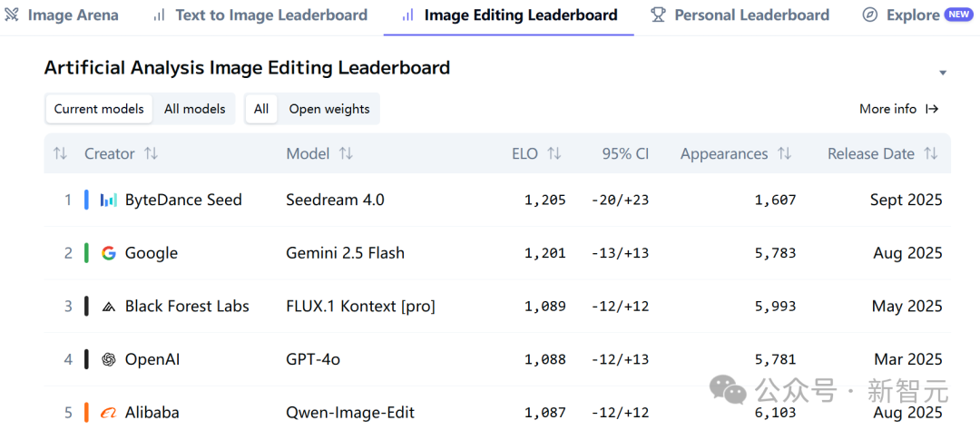The height and width of the screenshot is (430, 980).
Task: Select the Open weights filter
Action: tap(328, 109)
